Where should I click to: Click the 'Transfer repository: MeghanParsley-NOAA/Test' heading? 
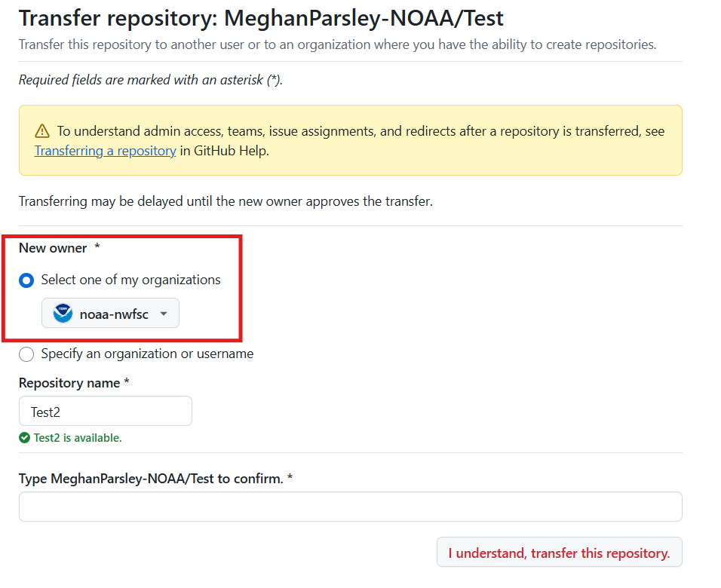pos(261,18)
